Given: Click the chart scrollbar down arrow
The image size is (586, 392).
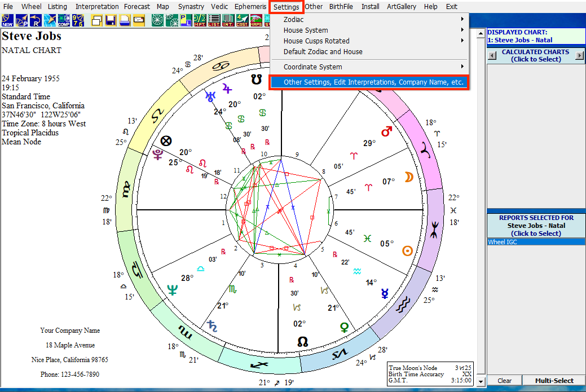Looking at the screenshot, I should click(481, 381).
